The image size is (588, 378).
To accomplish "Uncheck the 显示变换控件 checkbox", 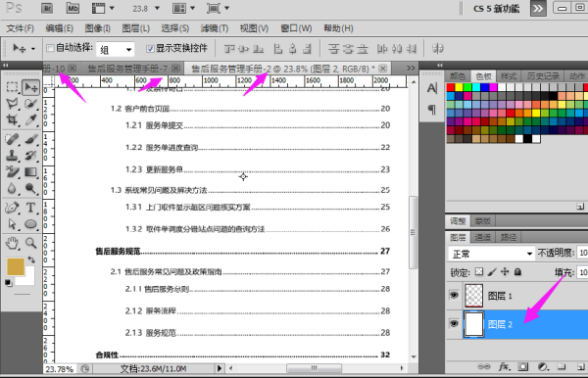I will point(150,48).
